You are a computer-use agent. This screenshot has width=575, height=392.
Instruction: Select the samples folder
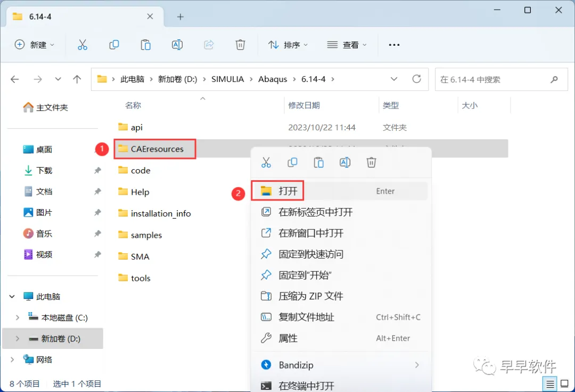[139, 235]
